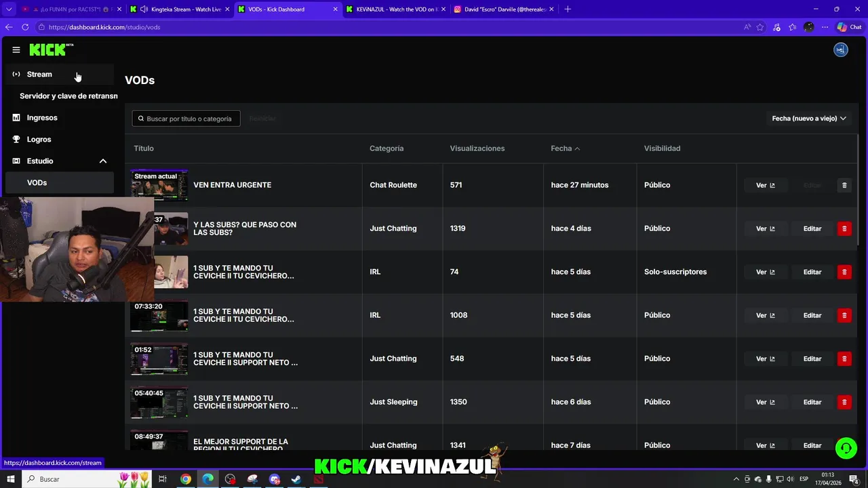This screenshot has width=868, height=488.
Task: Open Logros in the sidebar
Action: (x=60, y=139)
